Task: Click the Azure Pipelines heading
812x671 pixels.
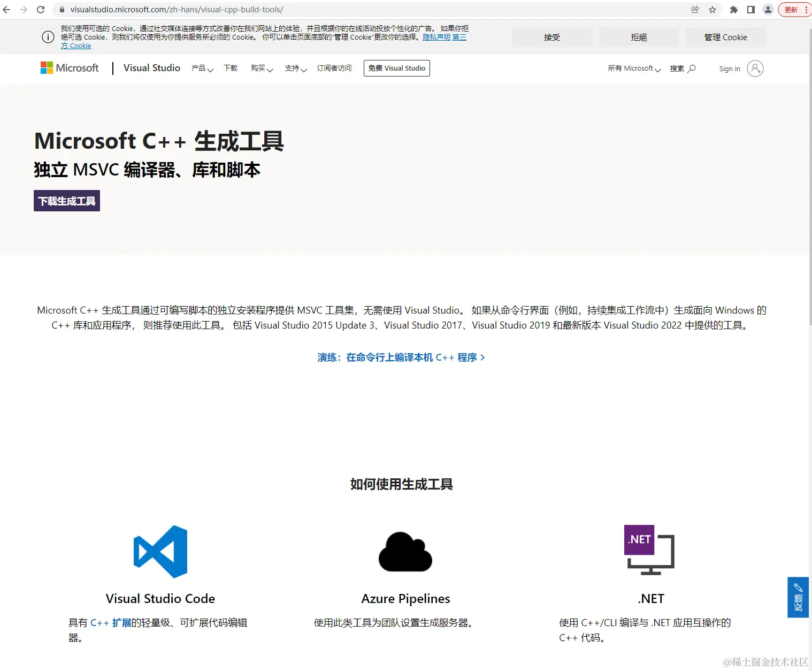Action: coord(405,598)
